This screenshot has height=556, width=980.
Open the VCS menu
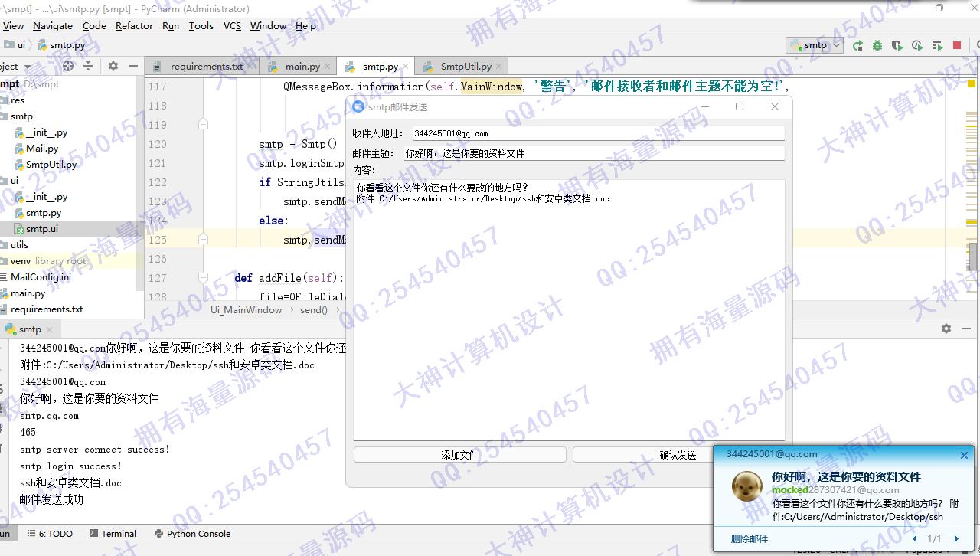click(232, 25)
